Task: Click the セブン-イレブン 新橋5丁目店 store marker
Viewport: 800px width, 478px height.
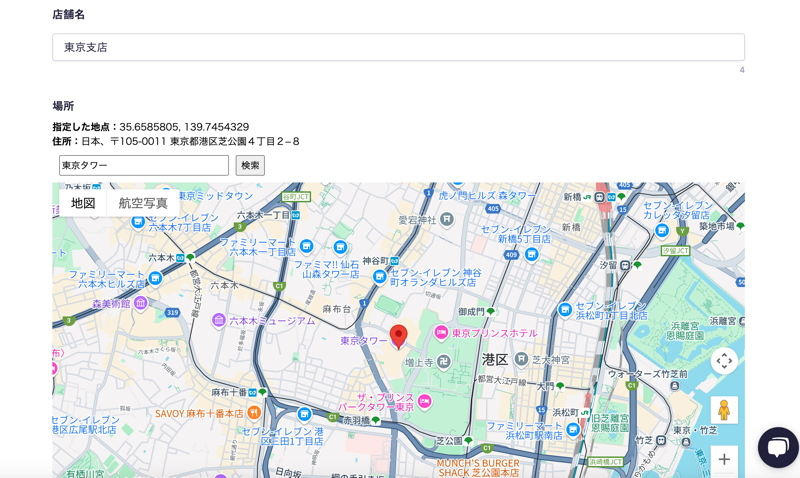Action: (531, 254)
